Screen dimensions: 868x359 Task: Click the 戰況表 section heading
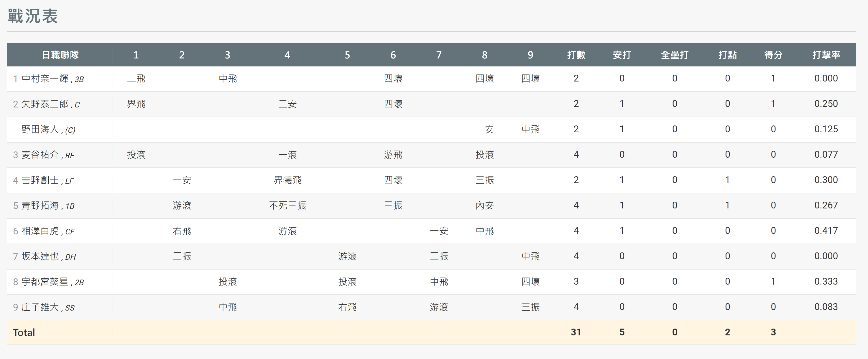(x=33, y=16)
